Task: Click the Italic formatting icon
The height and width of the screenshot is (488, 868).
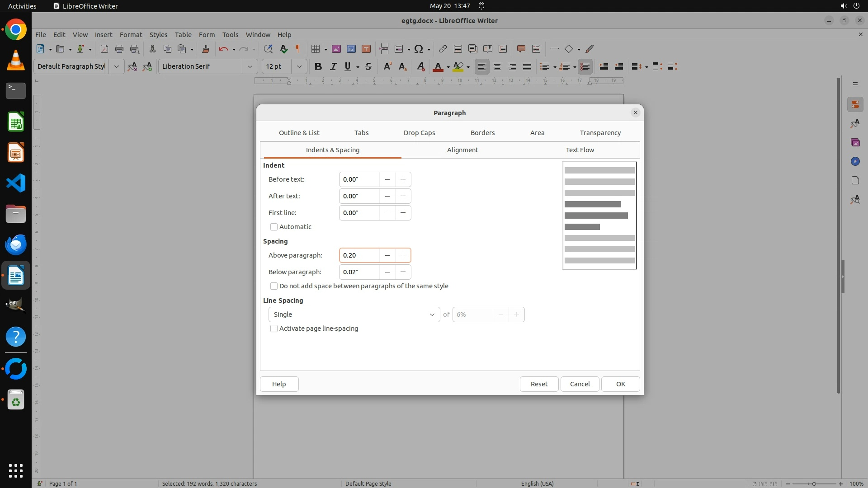Action: [x=333, y=66]
